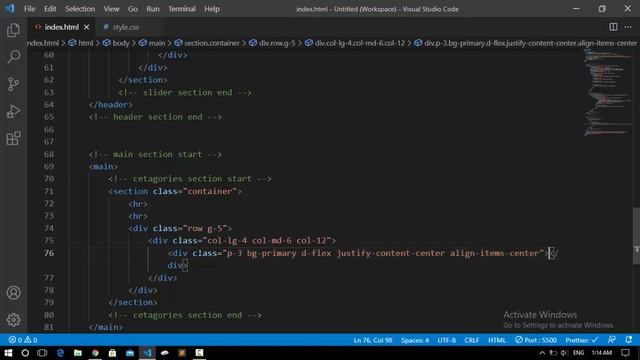Open the View menu
The height and width of the screenshot is (360, 640).
click(111, 9)
